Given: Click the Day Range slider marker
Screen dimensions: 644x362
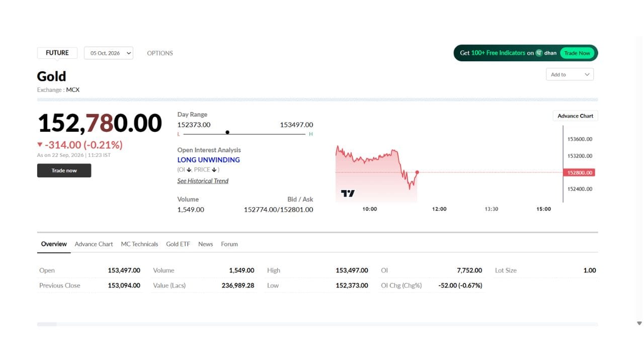Looking at the screenshot, I should click(227, 132).
